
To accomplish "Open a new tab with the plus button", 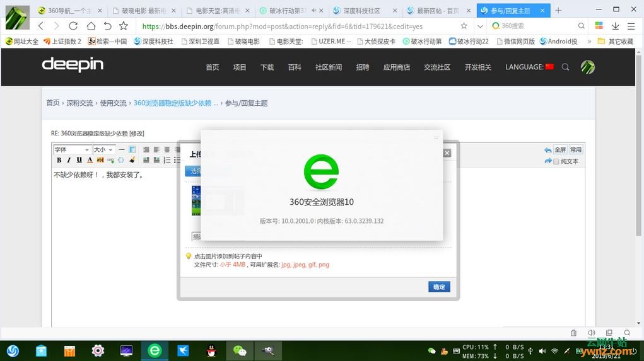I will pyautogui.click(x=558, y=10).
